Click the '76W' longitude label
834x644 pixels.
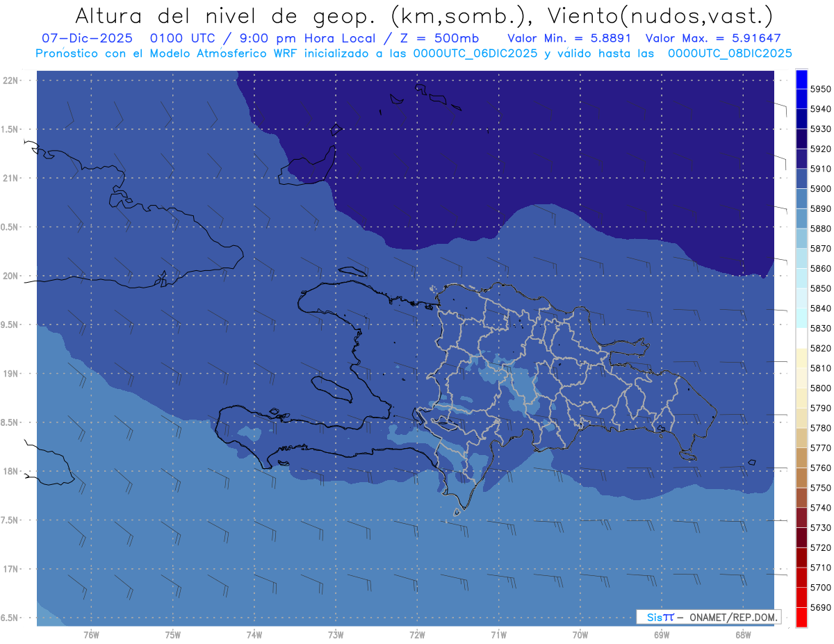point(91,635)
